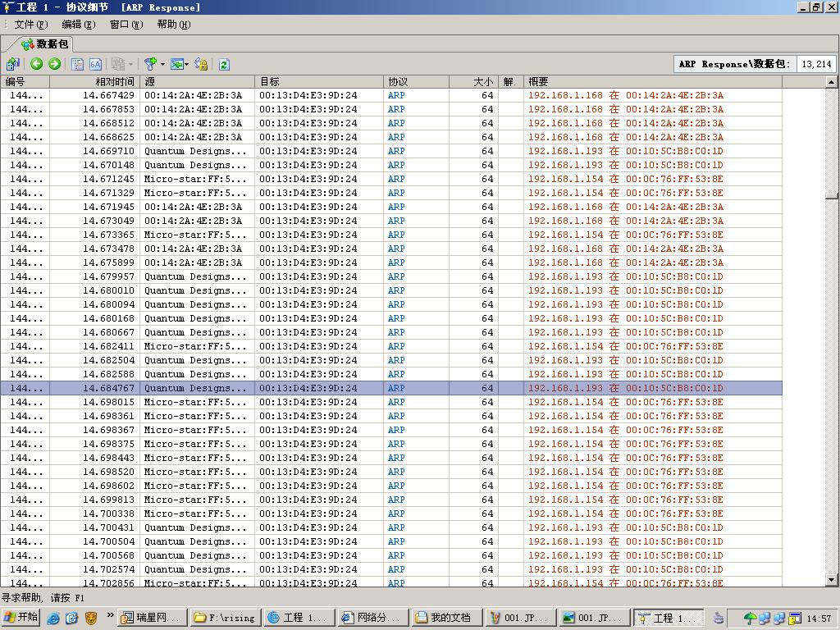This screenshot has height=630, width=840.
Task: Open the 帮助 menu
Action: [x=173, y=25]
